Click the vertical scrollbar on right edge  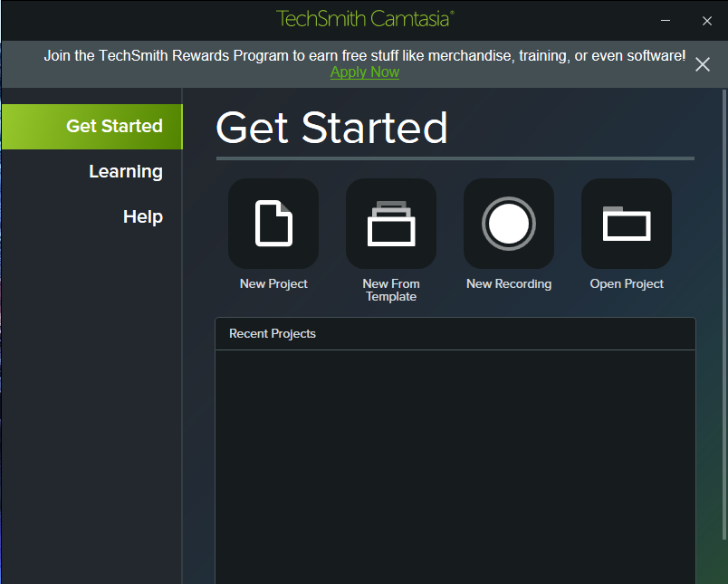click(x=723, y=317)
